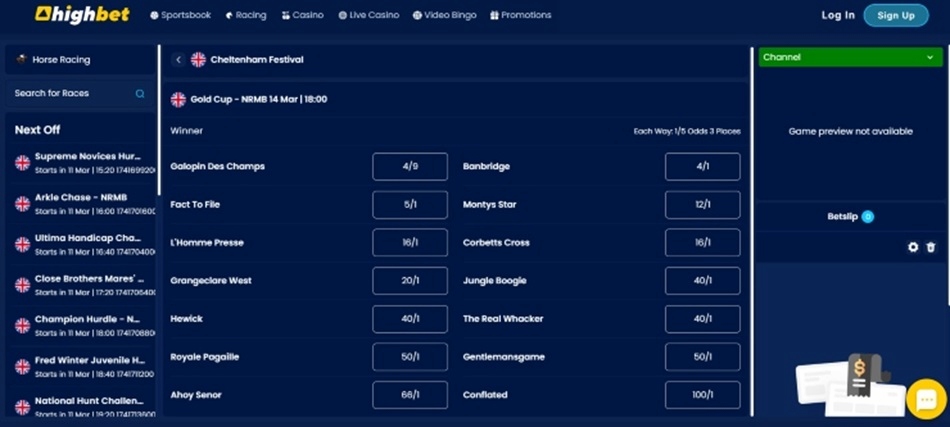
Task: Go to the Live Casino section
Action: pyautogui.click(x=369, y=15)
